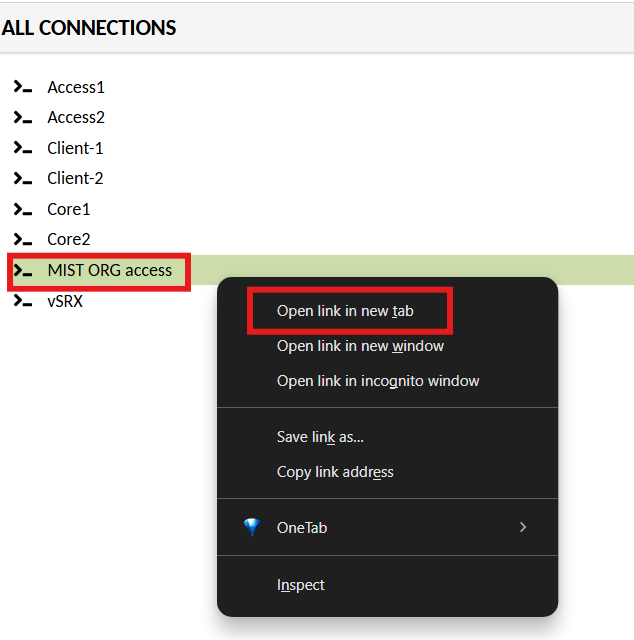Select Open link in new window

(x=360, y=346)
